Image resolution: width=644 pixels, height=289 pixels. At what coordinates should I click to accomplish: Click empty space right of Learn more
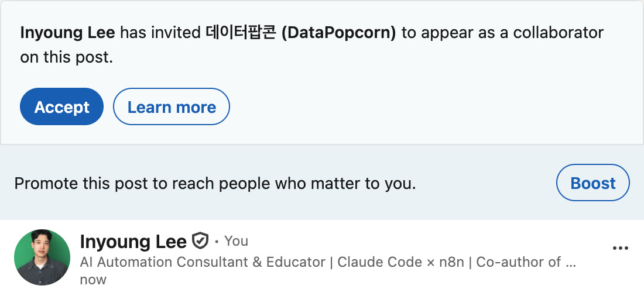pyautogui.click(x=431, y=106)
